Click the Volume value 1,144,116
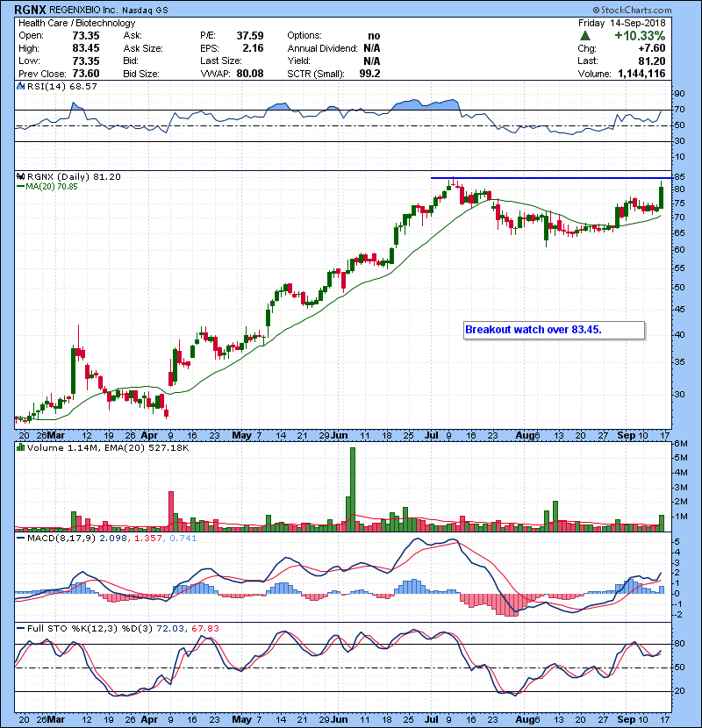 coord(641,74)
